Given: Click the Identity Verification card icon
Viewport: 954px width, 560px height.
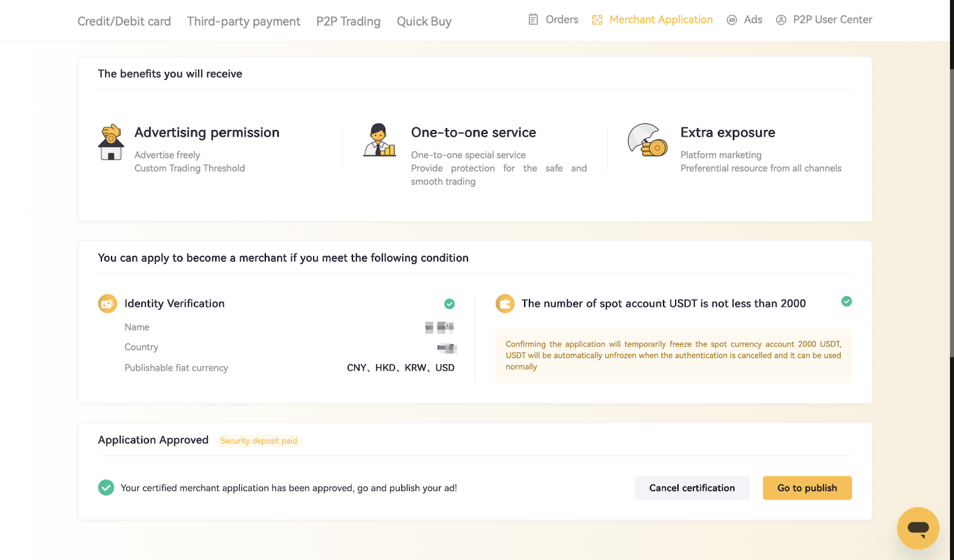Looking at the screenshot, I should [107, 304].
